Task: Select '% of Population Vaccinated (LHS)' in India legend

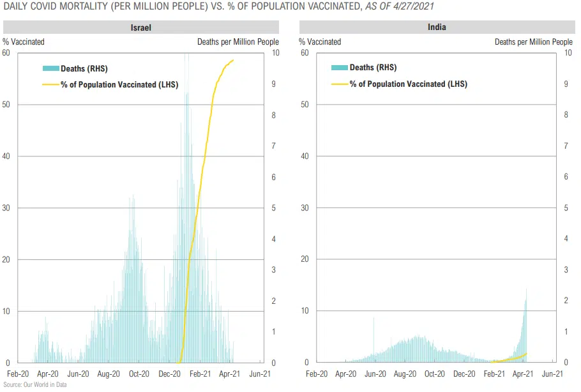Action: [x=408, y=84]
